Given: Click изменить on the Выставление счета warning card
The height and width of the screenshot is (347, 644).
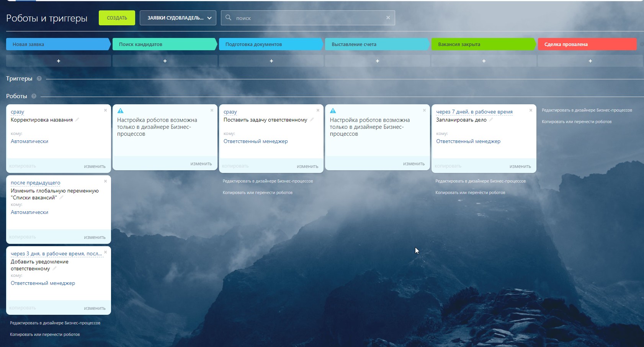Looking at the screenshot, I should tap(414, 164).
